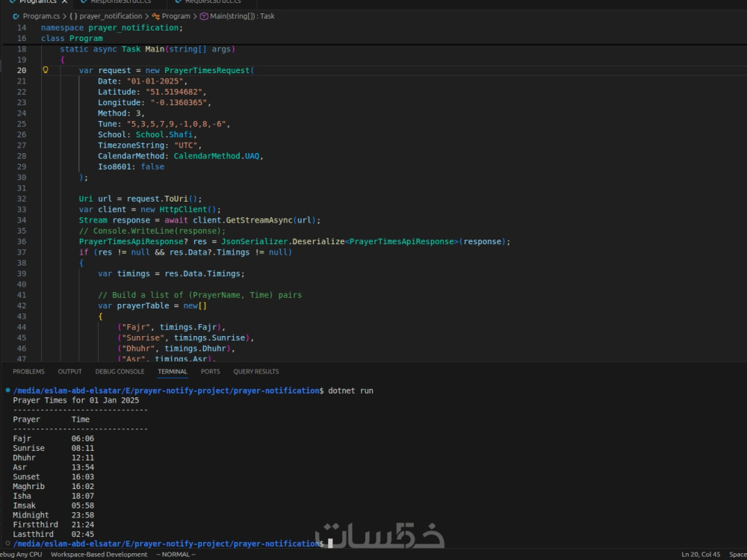Click the lightbulb code action icon on line 20
The image size is (747, 560).
click(x=46, y=70)
